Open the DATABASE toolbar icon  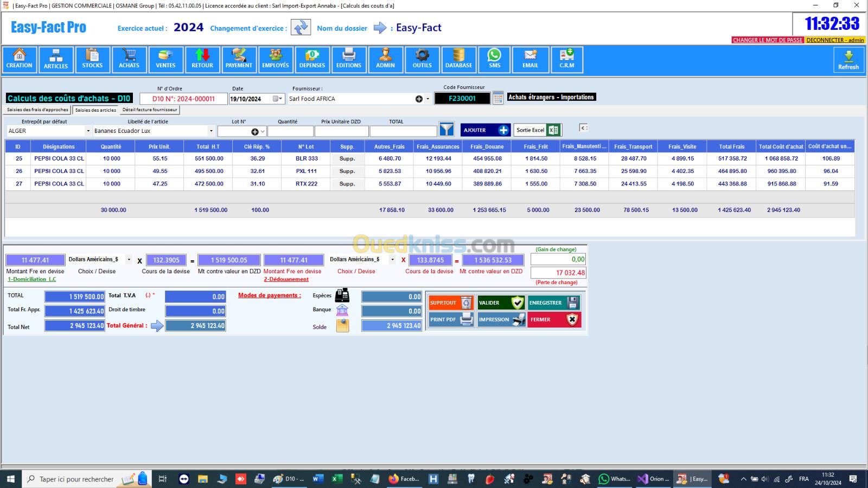(x=458, y=59)
